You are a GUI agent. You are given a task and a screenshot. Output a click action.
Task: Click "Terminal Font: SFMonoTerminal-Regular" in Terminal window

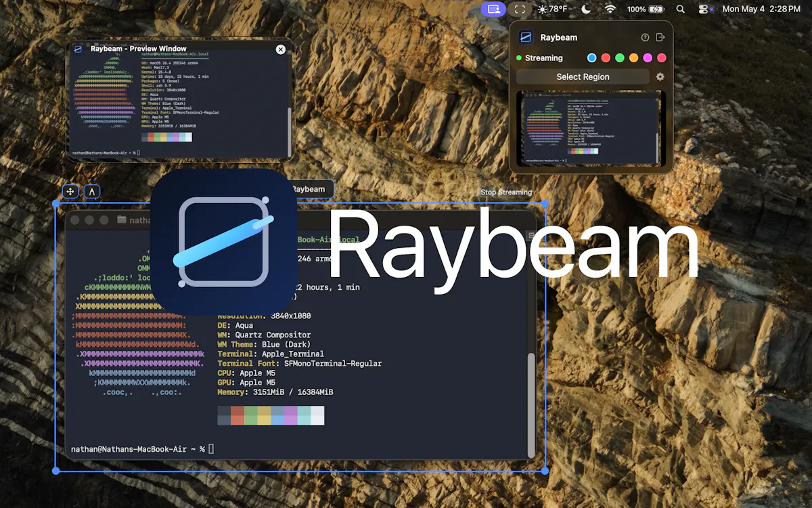[x=300, y=364]
